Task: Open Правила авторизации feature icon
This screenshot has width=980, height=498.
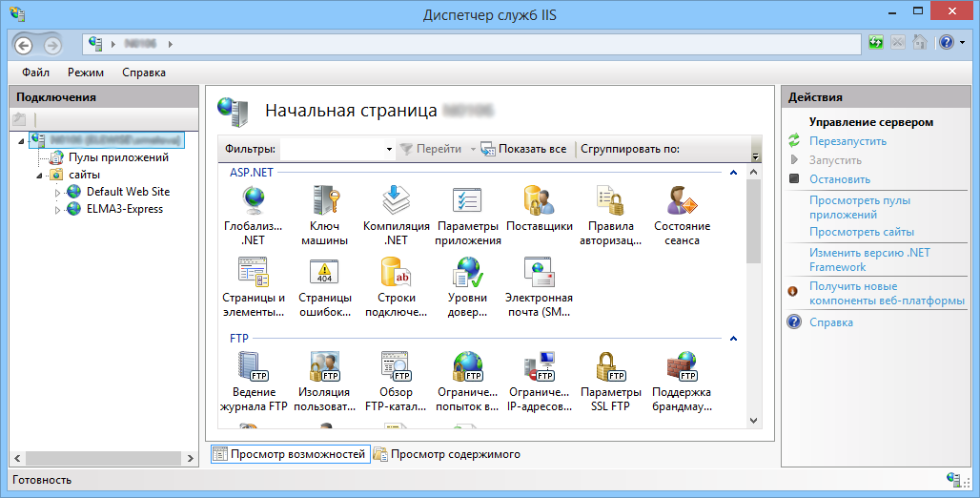Action: coord(610,201)
